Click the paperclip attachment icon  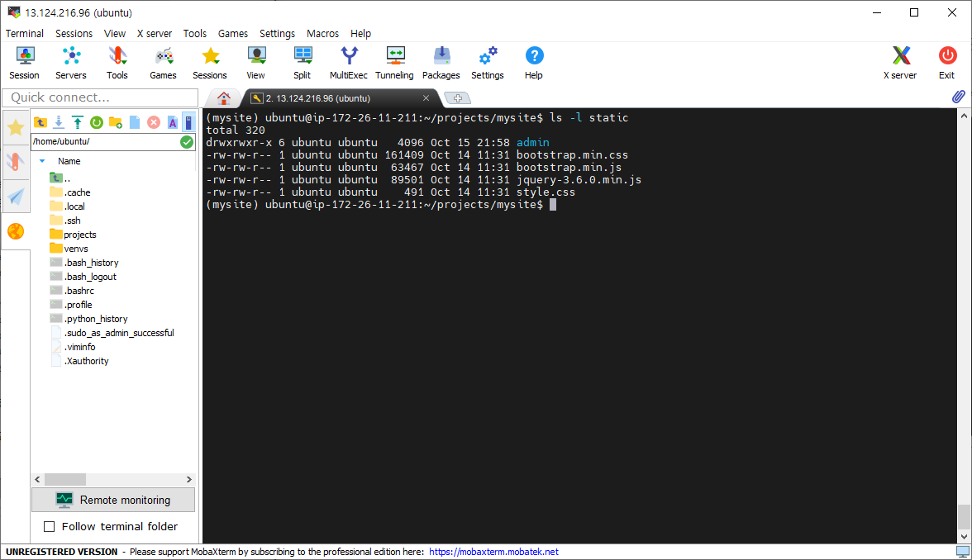point(959,97)
